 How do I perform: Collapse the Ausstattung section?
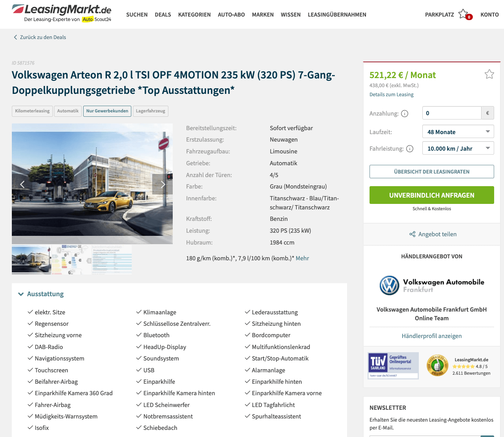tap(41, 294)
